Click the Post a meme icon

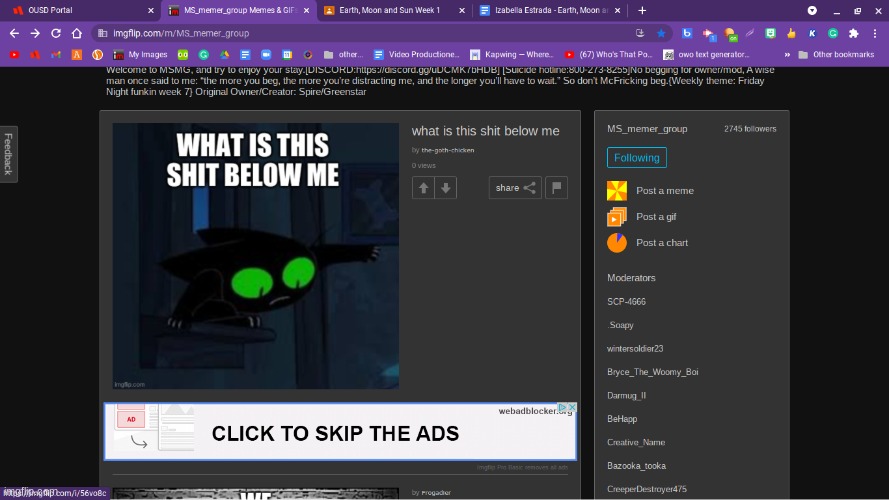(617, 190)
